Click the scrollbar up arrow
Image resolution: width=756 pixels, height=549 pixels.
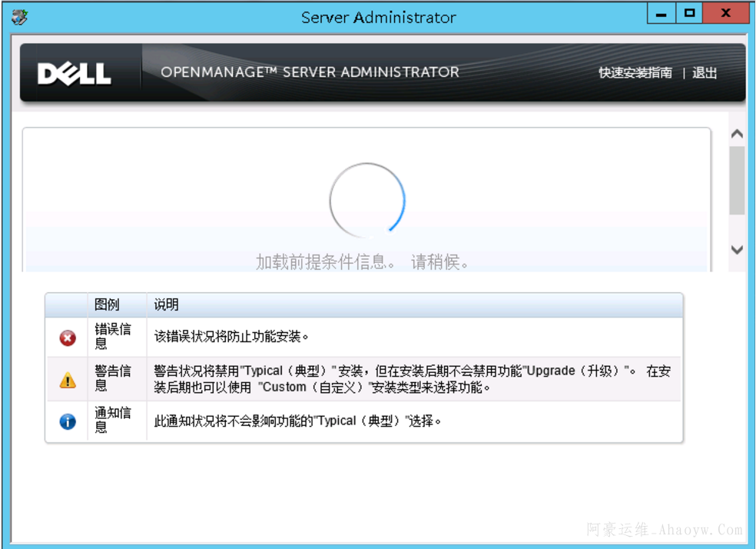pyautogui.click(x=737, y=134)
